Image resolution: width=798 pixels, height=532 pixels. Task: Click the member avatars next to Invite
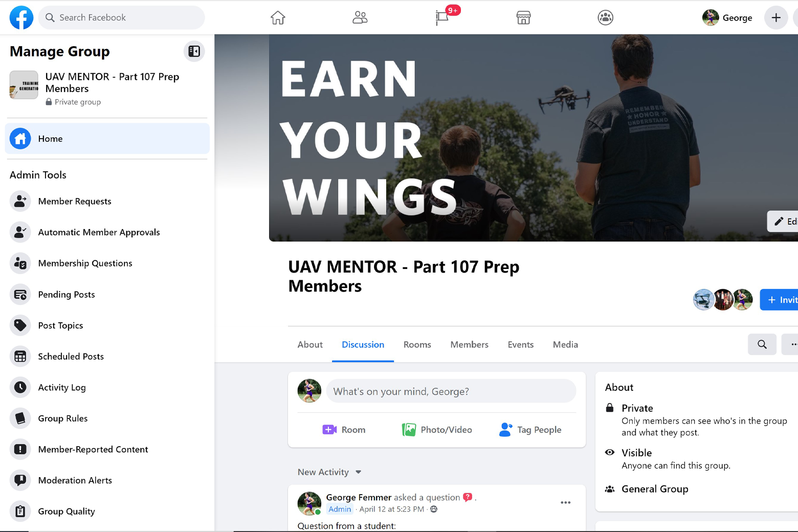point(723,300)
